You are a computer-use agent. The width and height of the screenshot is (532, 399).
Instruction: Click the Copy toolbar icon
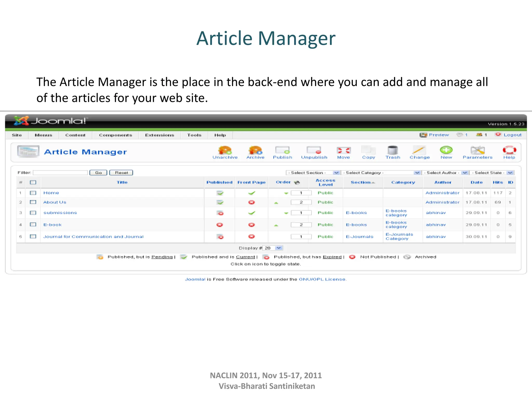[368, 152]
